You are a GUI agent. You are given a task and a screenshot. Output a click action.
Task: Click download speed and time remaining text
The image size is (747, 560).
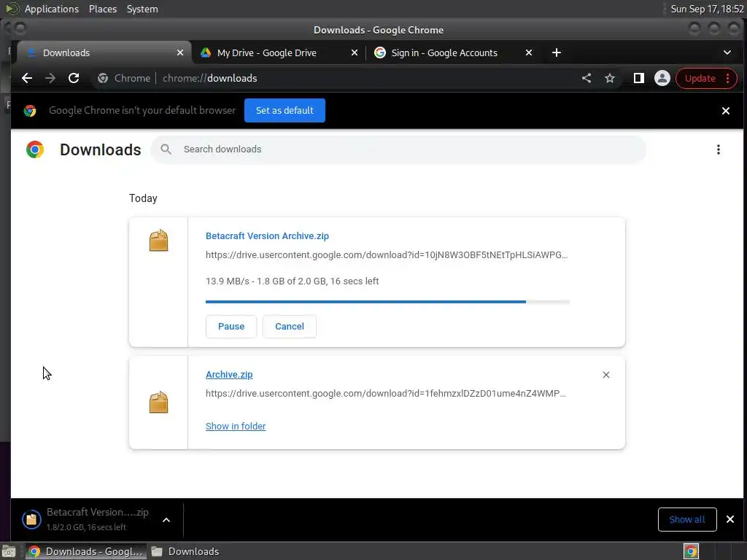coord(292,281)
